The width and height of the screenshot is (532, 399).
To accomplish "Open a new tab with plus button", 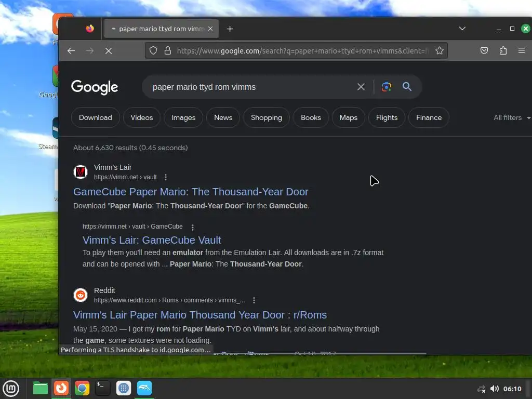I will [x=230, y=29].
